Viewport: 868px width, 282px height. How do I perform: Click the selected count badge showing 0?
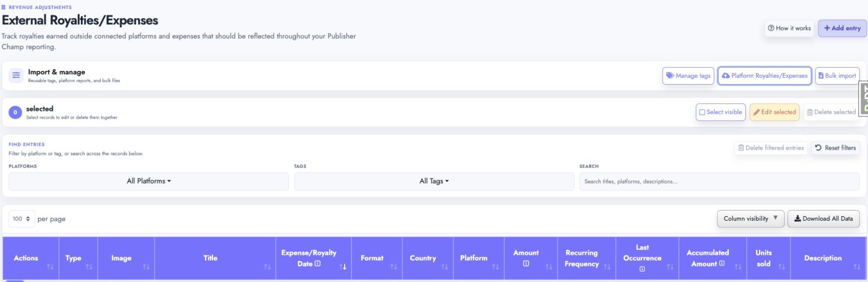15,112
